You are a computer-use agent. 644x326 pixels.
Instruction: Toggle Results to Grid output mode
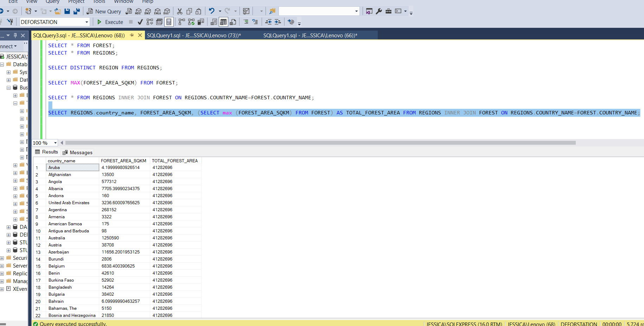tap(223, 22)
